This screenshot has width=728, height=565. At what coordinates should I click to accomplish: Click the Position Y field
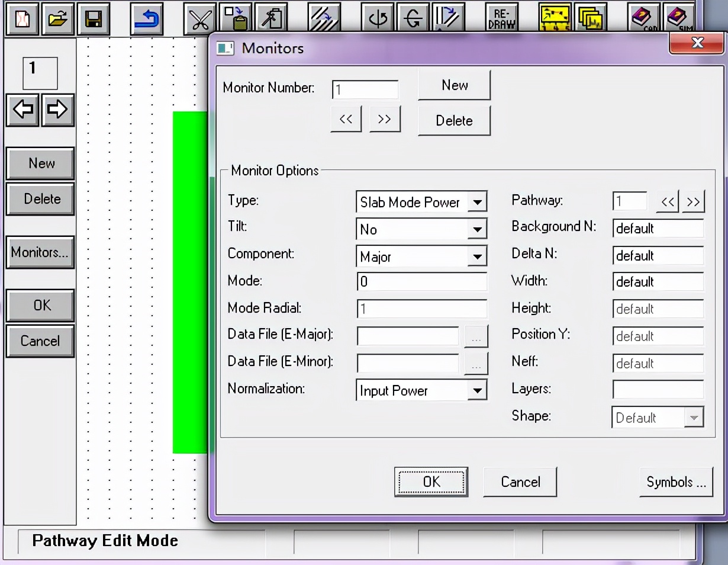point(658,336)
